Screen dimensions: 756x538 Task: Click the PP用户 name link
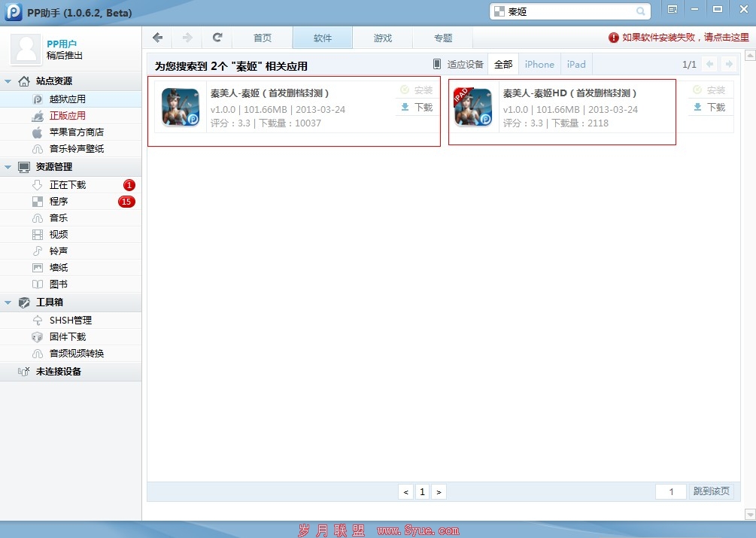tap(62, 44)
